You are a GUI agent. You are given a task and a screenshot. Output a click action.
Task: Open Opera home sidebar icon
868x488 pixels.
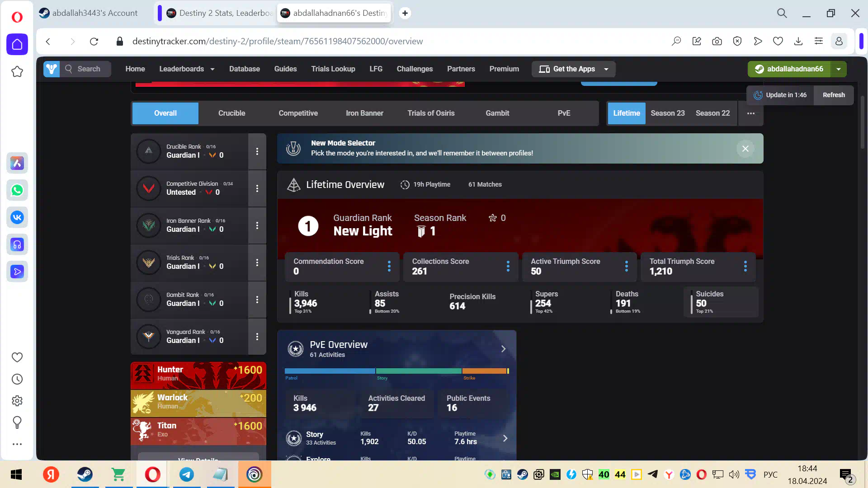(x=17, y=44)
